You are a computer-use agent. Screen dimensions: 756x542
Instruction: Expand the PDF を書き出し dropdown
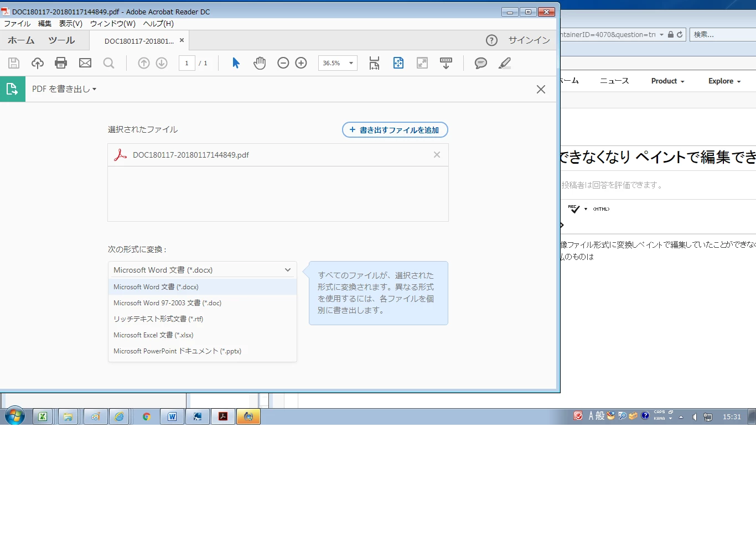(64, 89)
